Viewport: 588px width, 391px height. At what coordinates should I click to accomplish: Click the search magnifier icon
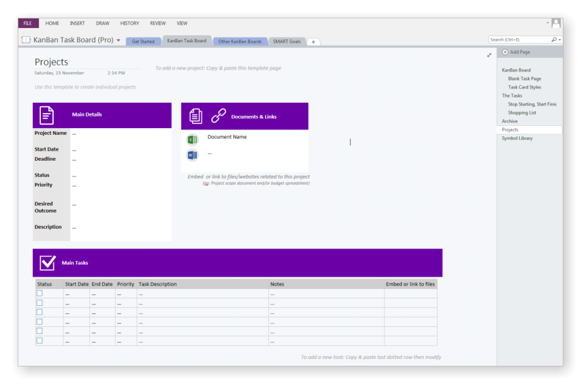[554, 40]
